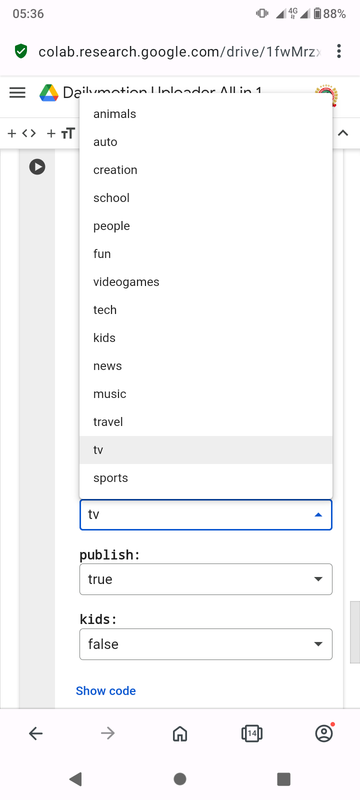Open the publish dropdown set to true
The height and width of the screenshot is (800, 360).
click(x=206, y=579)
